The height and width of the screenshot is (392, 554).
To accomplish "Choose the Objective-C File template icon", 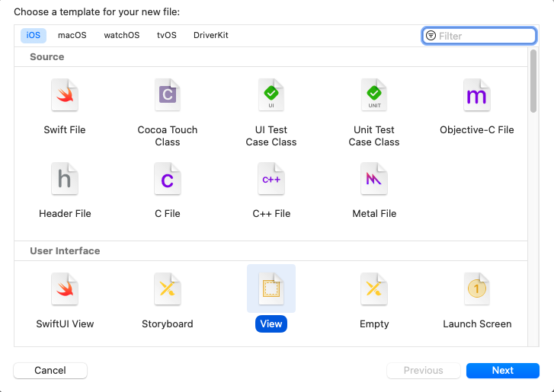I will [476, 95].
